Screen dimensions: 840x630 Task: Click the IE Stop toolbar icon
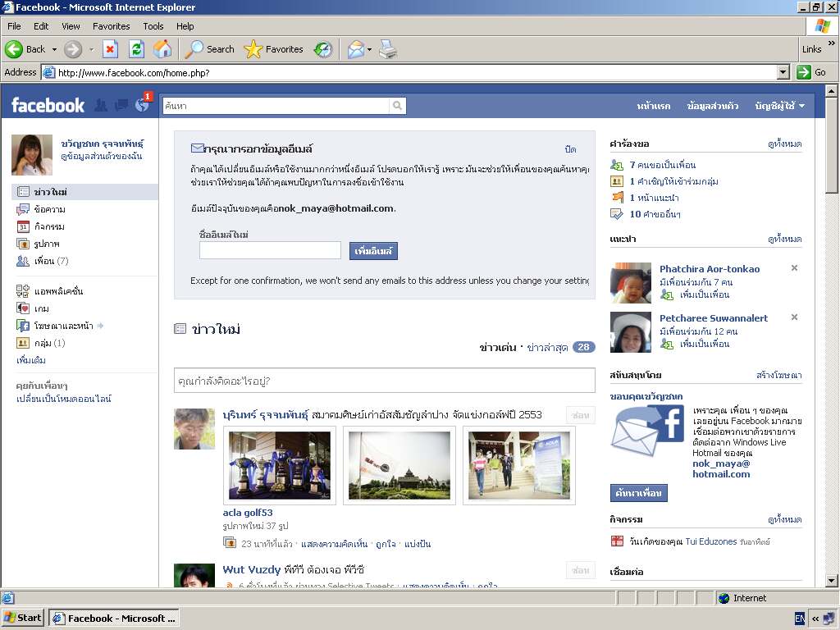(110, 49)
